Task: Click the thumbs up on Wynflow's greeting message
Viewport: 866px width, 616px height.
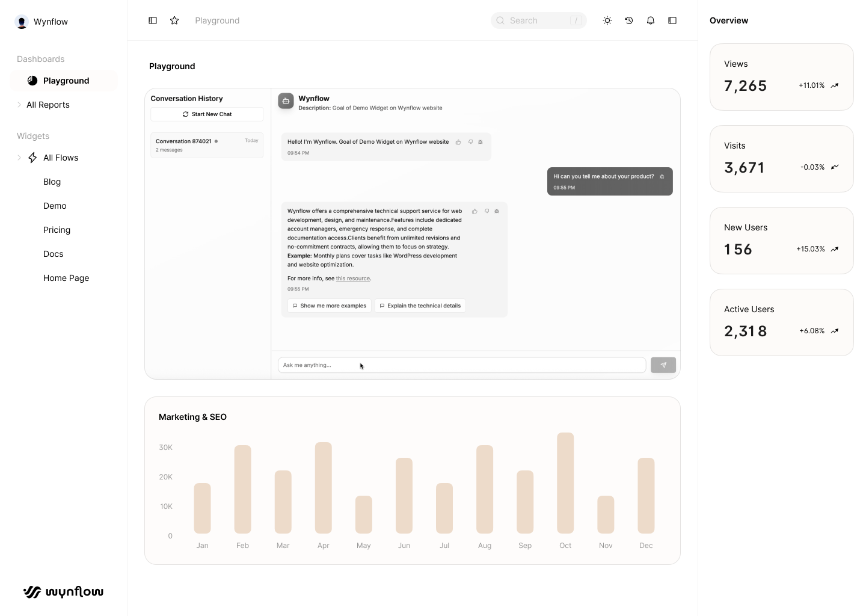Action: coord(458,142)
